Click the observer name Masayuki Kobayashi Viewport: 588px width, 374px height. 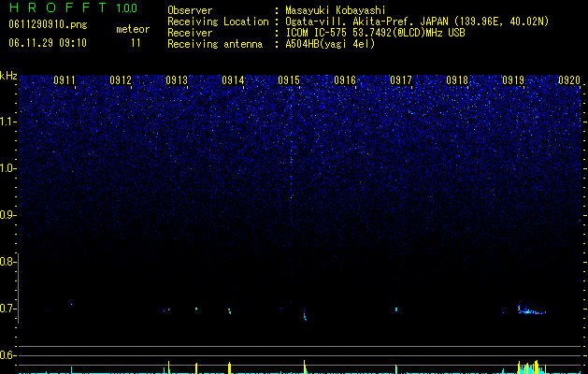[335, 10]
